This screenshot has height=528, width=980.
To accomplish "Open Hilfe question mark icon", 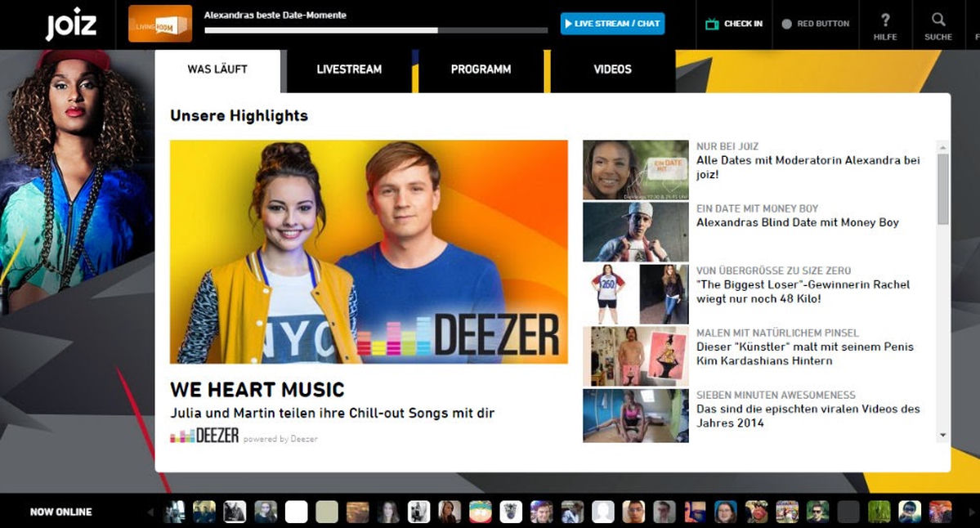I will click(885, 20).
